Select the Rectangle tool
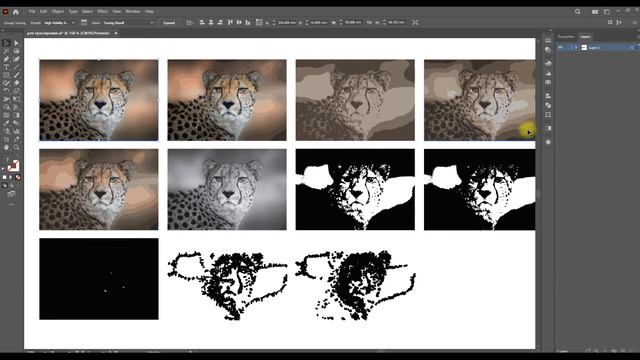Viewport: 640px width, 360px height. [x=6, y=75]
